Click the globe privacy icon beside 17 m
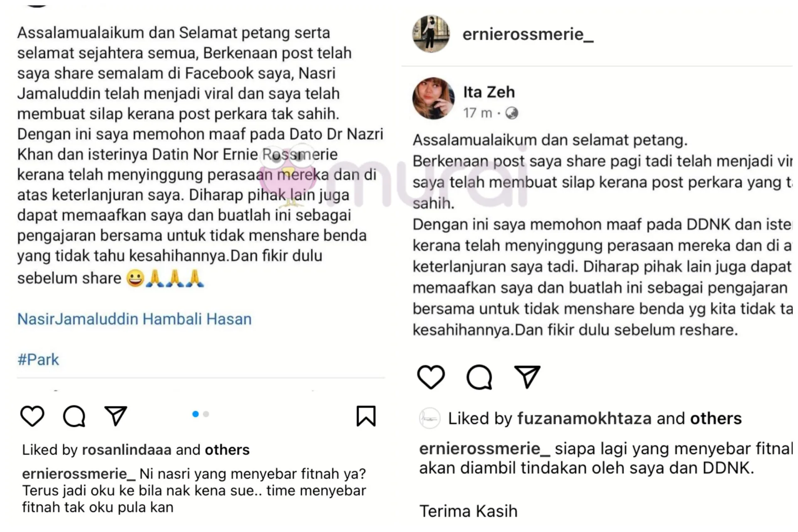This screenshot has width=798, height=532. point(512,113)
